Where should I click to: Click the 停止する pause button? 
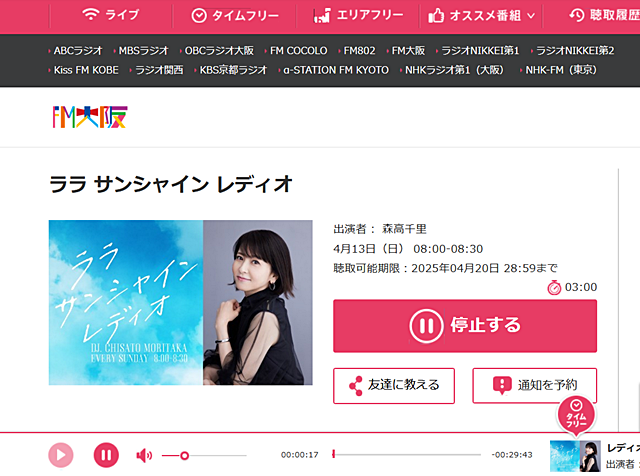point(465,326)
